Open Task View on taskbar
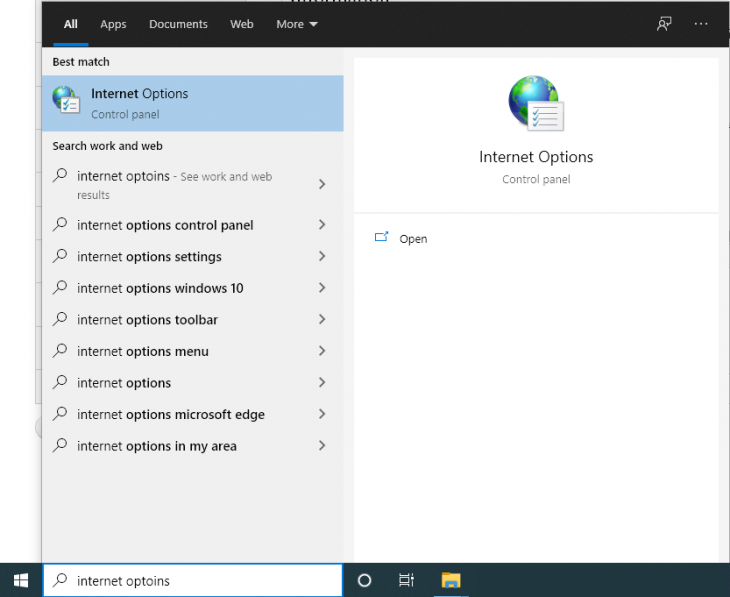Image resolution: width=730 pixels, height=597 pixels. 406,580
